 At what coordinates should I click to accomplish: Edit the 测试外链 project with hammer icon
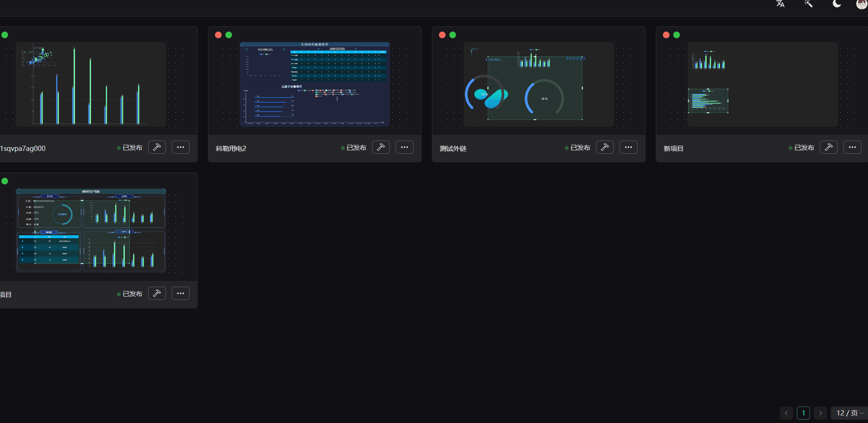[x=605, y=147]
